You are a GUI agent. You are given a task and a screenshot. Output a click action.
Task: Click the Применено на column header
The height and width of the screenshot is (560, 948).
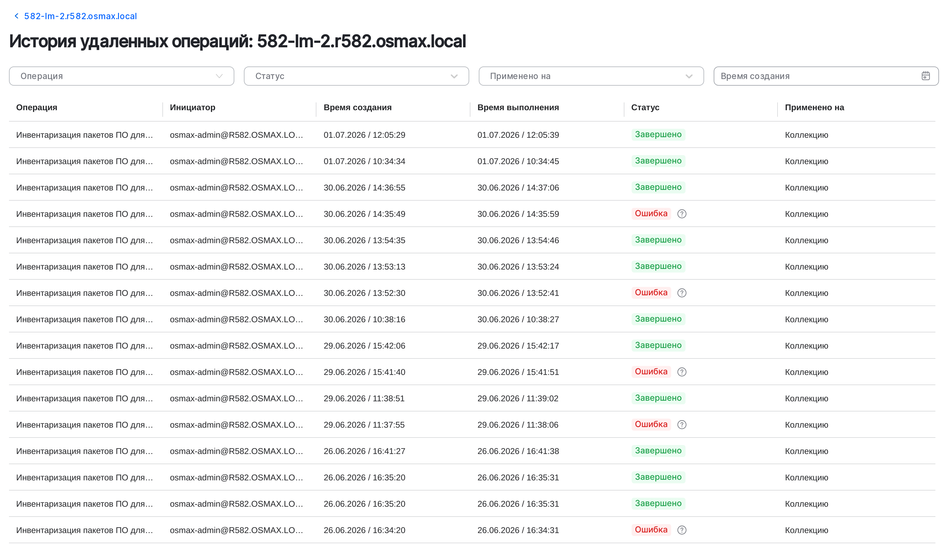814,108
